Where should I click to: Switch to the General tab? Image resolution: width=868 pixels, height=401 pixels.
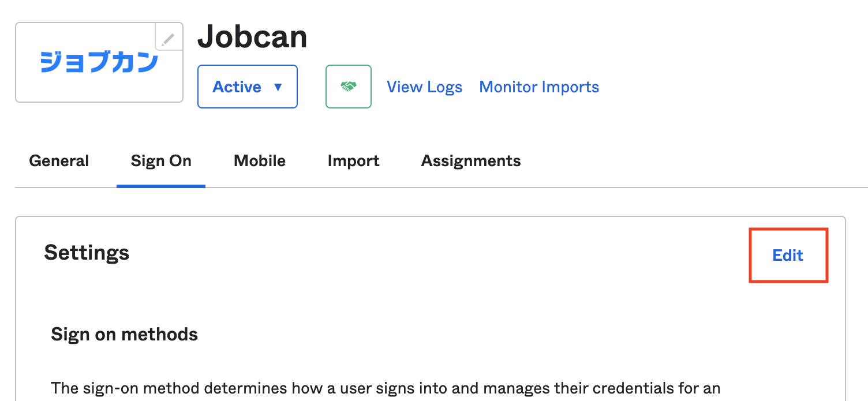[59, 160]
